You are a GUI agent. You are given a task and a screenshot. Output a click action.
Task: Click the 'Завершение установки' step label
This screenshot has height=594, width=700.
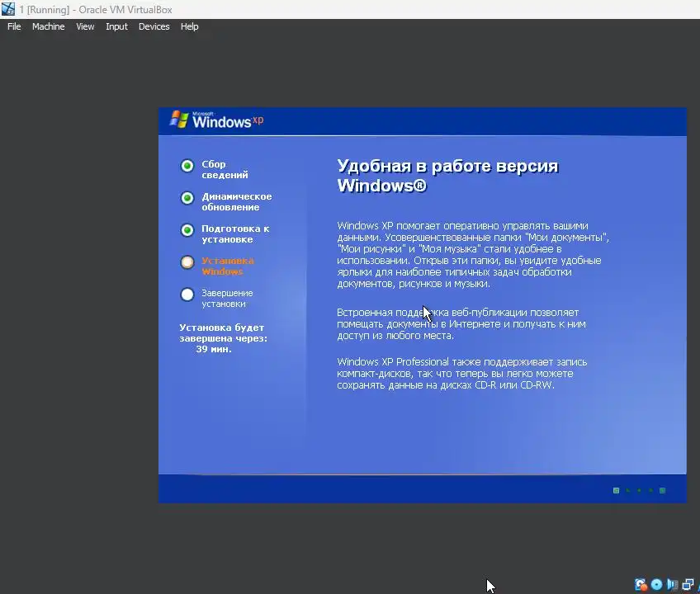click(227, 298)
